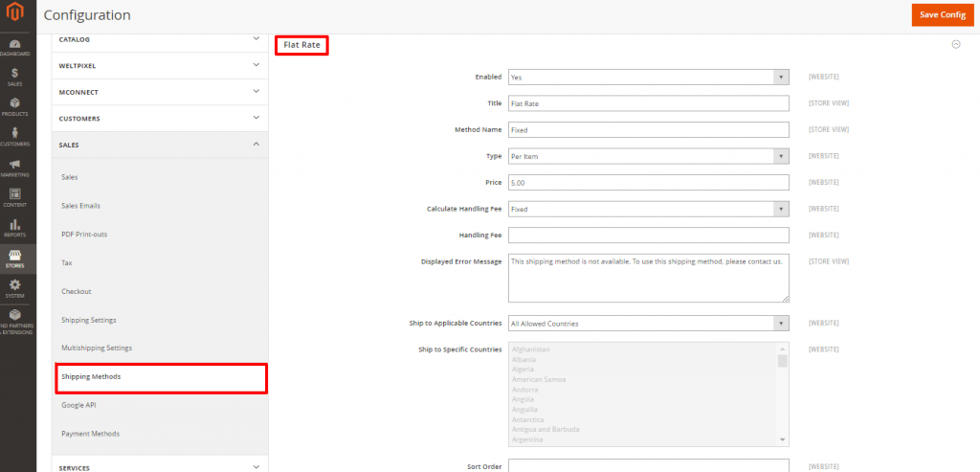Screen dimensions: 980x472
Task: Open the Content layout icon
Action: point(16,197)
